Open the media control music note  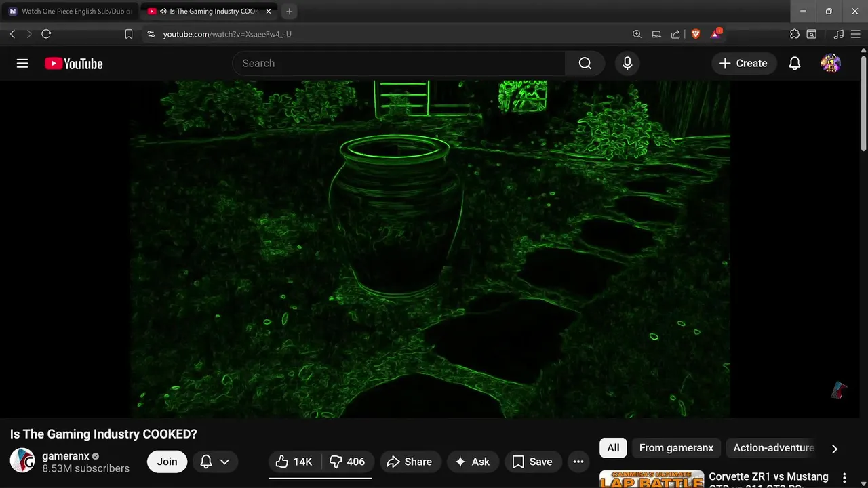coord(839,34)
